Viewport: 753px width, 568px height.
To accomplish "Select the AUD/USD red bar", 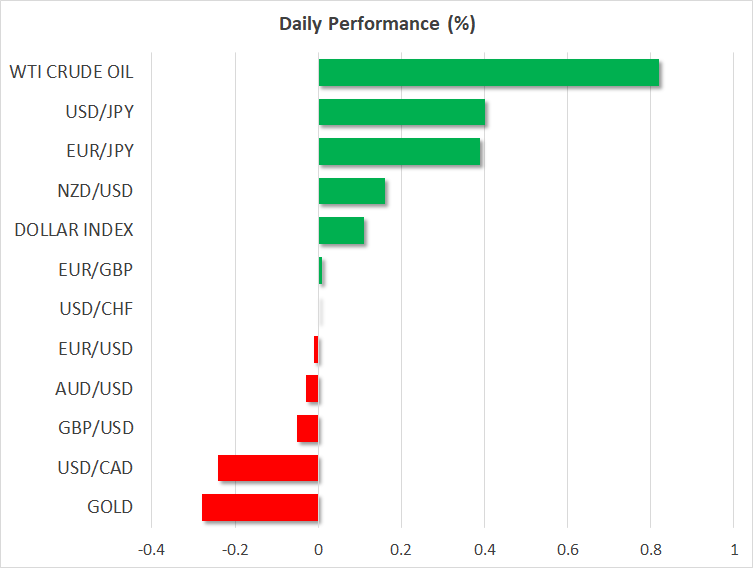I will [x=312, y=389].
